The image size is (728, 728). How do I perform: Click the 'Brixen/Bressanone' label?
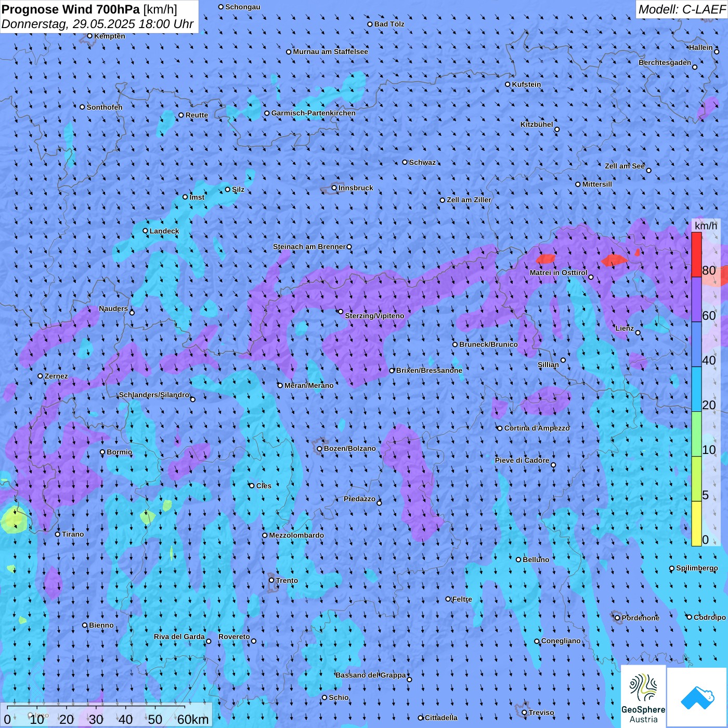pos(429,371)
